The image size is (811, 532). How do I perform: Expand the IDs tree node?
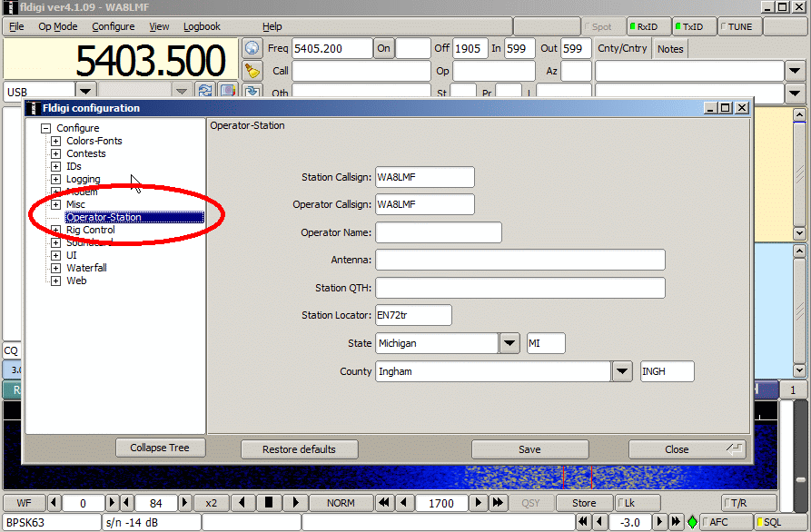tap(56, 166)
